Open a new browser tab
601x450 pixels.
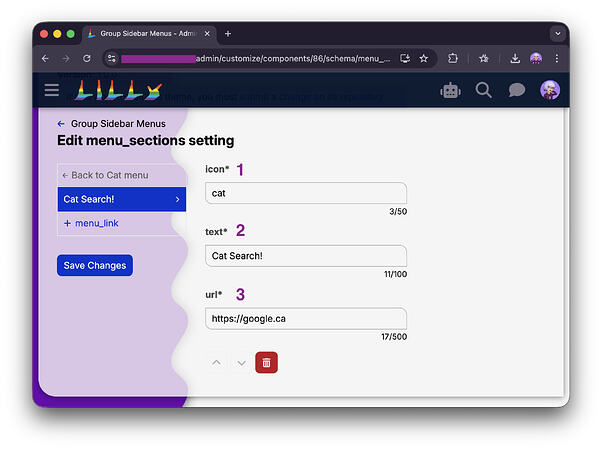228,34
